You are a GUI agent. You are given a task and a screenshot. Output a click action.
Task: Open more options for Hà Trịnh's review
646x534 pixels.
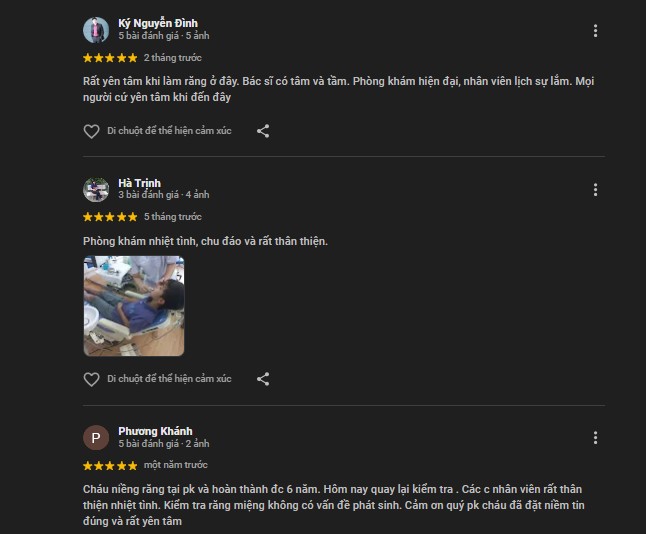pos(595,190)
